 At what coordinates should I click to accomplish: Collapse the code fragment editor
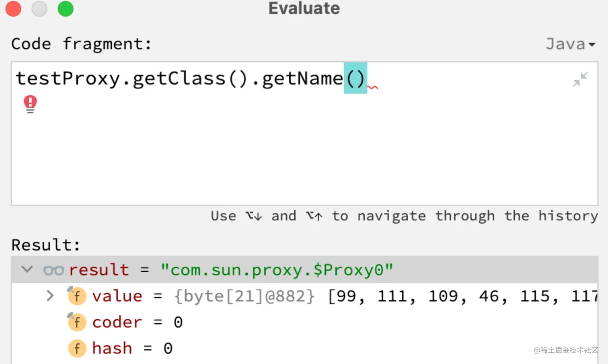point(580,79)
